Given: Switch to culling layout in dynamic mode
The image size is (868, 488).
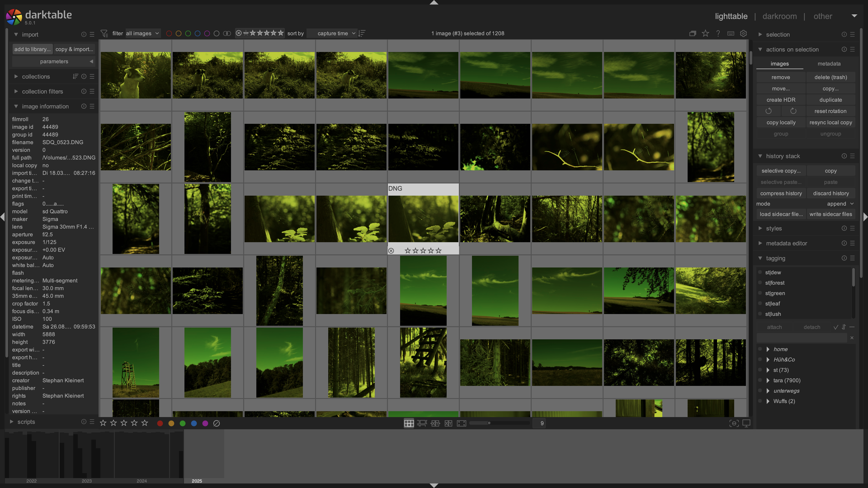Looking at the screenshot, I should [435, 423].
